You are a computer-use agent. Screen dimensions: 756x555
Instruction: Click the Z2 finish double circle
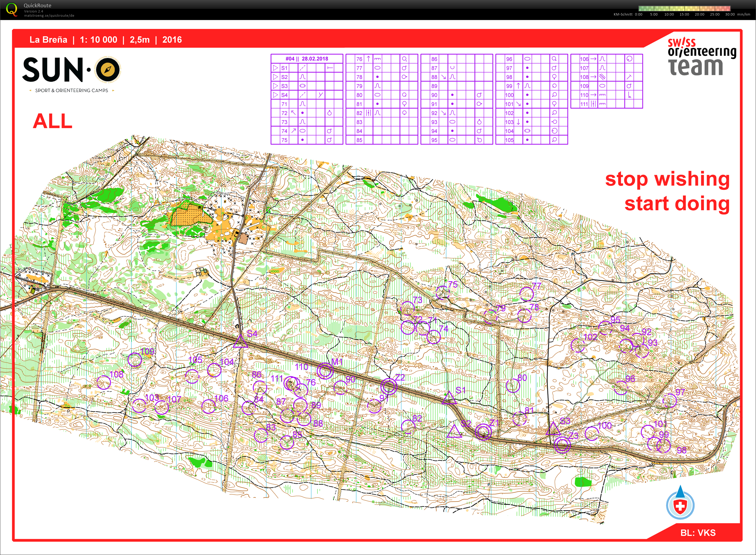(389, 386)
